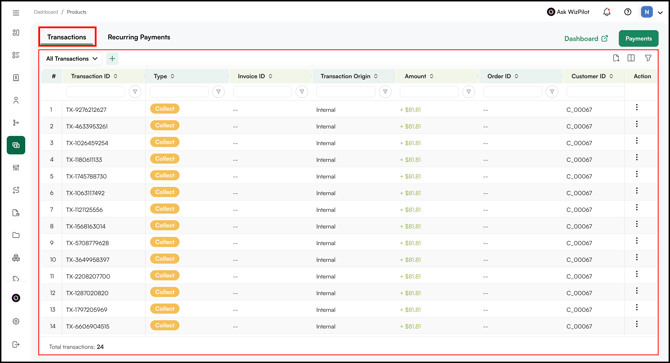Switch to the Recurring Payments tab

pyautogui.click(x=139, y=37)
